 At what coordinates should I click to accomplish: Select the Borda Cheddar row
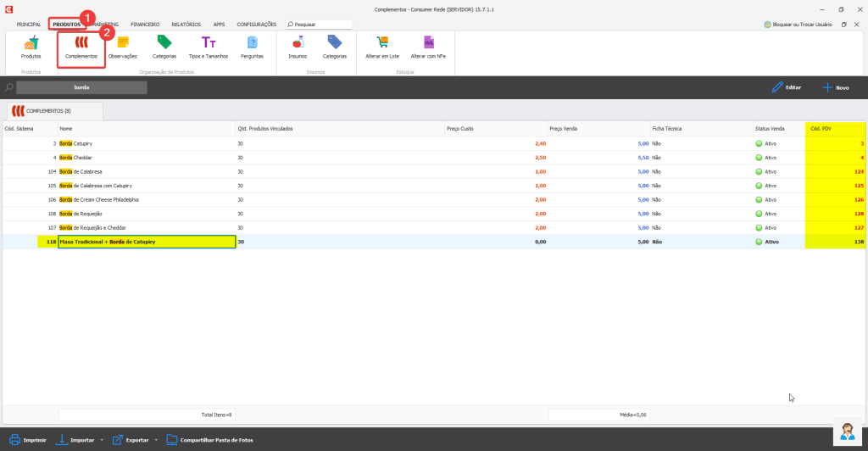pyautogui.click(x=144, y=158)
